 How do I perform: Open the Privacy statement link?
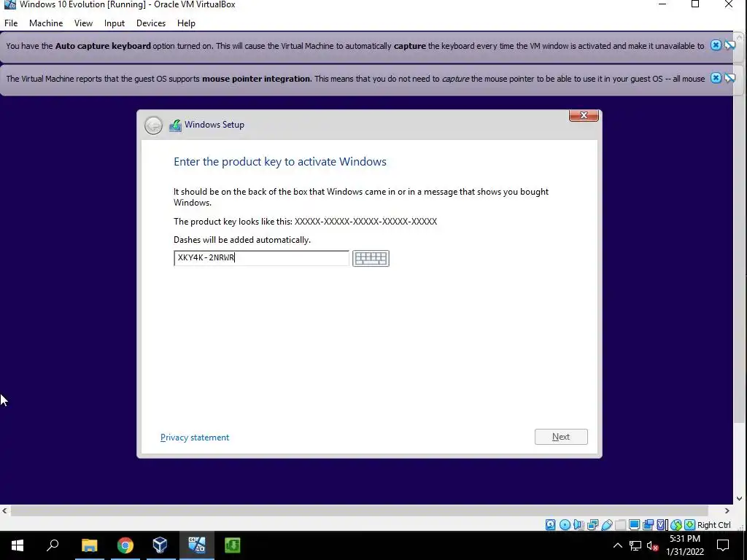pos(194,437)
